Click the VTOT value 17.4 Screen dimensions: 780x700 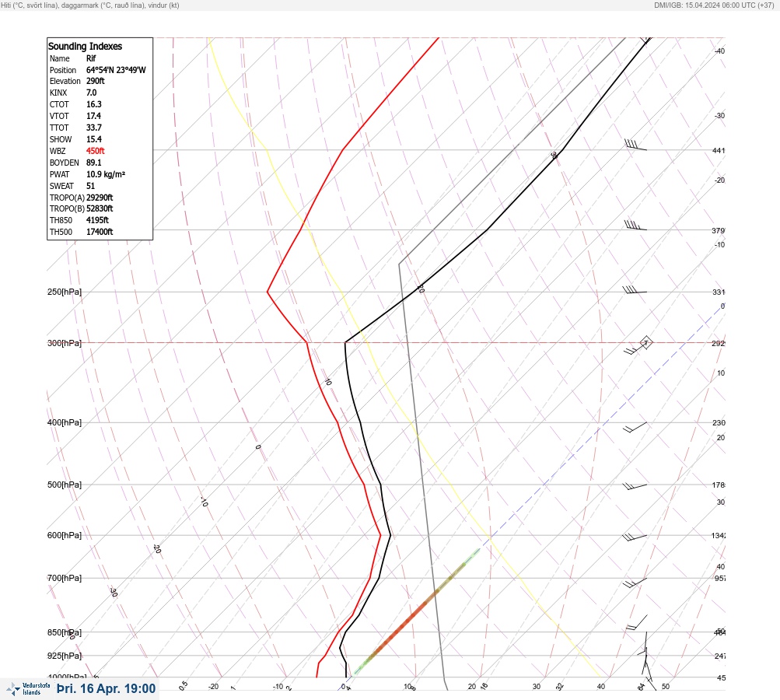[93, 116]
